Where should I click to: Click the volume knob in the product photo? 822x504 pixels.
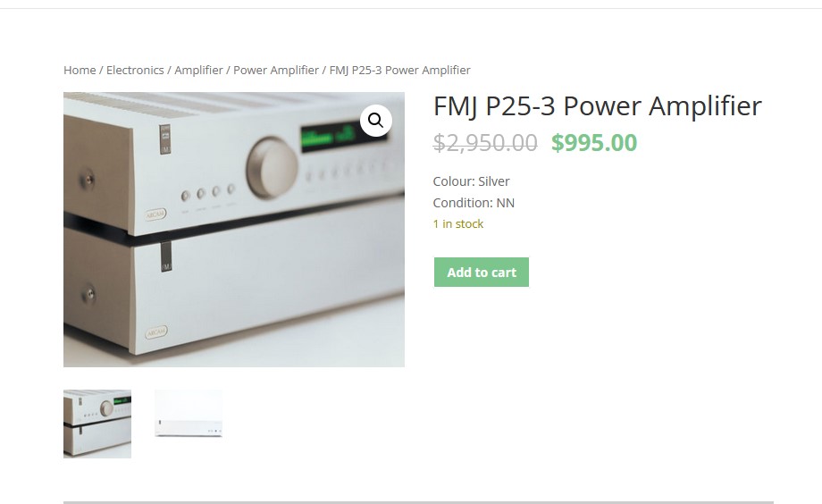[273, 167]
